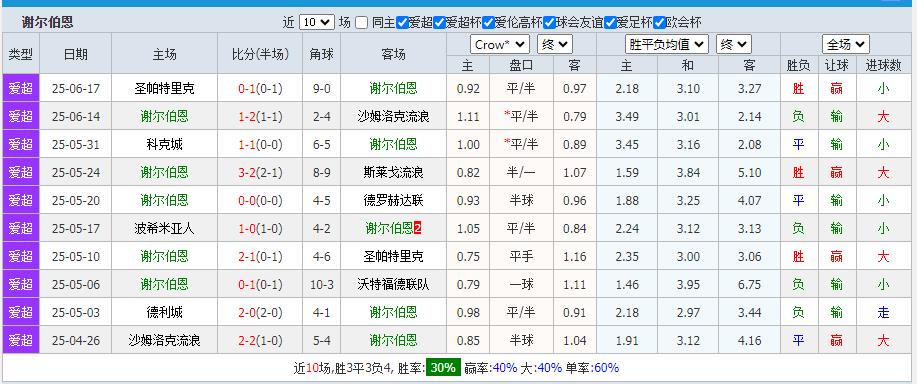This screenshot has height=384, width=917.
Task: Open the 德罗赫达联 team link
Action: click(x=394, y=200)
